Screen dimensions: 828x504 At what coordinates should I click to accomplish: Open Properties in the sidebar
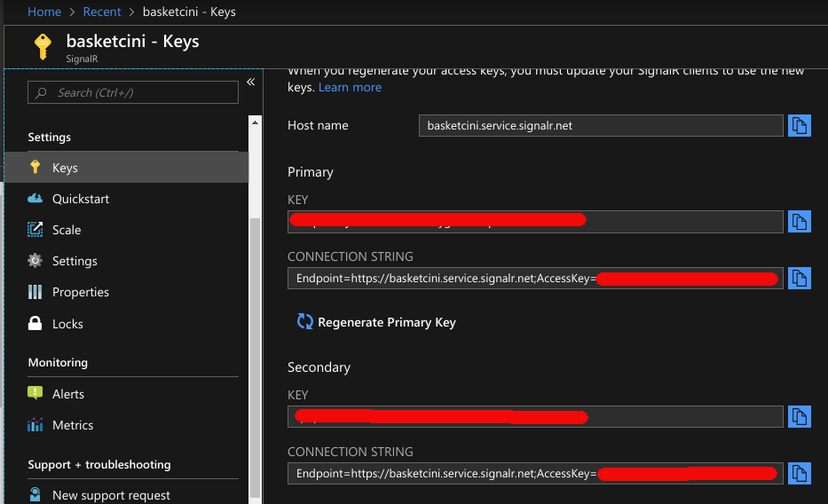pyautogui.click(x=81, y=292)
